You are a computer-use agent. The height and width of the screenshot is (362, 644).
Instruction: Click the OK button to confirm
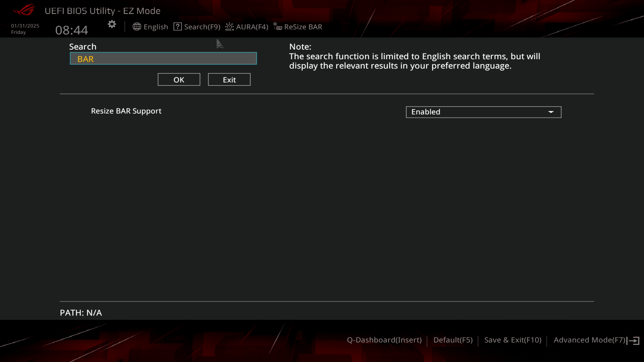point(179,79)
